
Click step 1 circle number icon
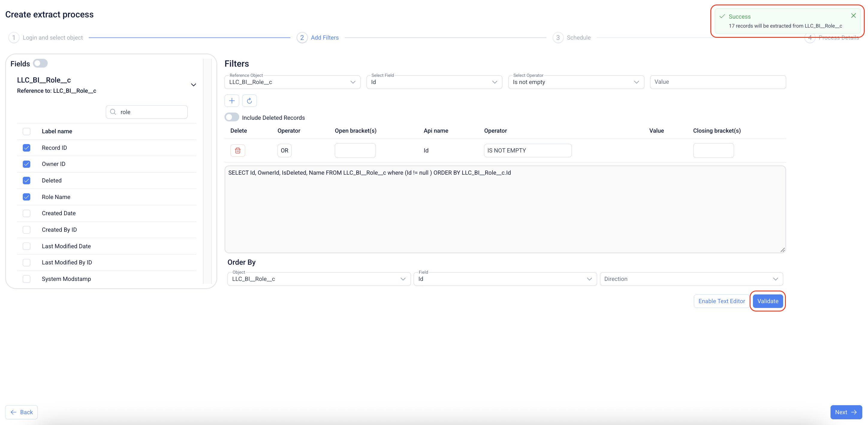14,38
